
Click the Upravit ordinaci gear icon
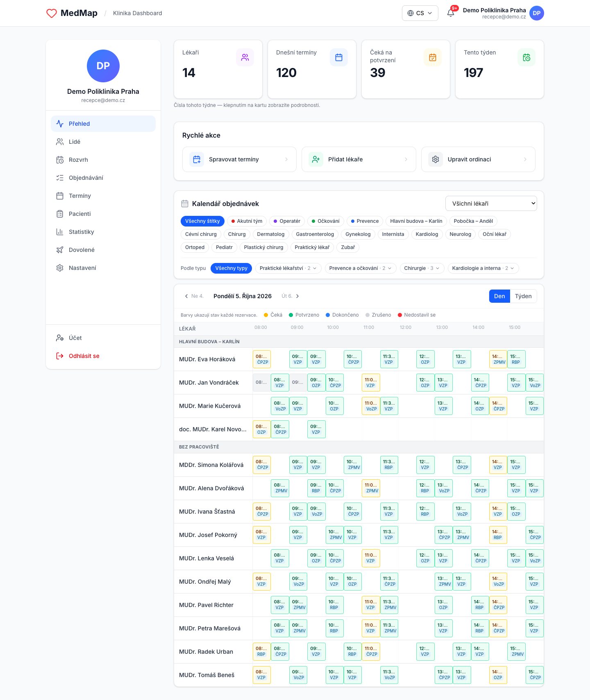tap(436, 159)
